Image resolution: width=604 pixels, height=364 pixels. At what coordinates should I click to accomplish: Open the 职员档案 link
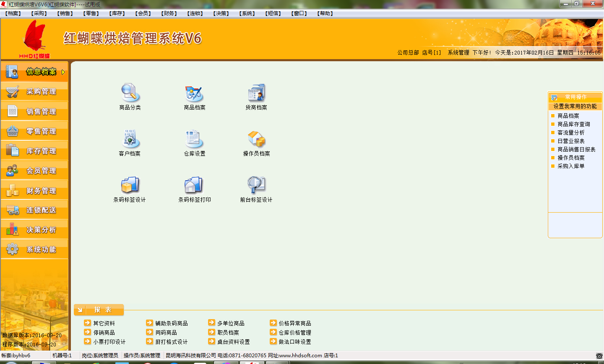[228, 333]
